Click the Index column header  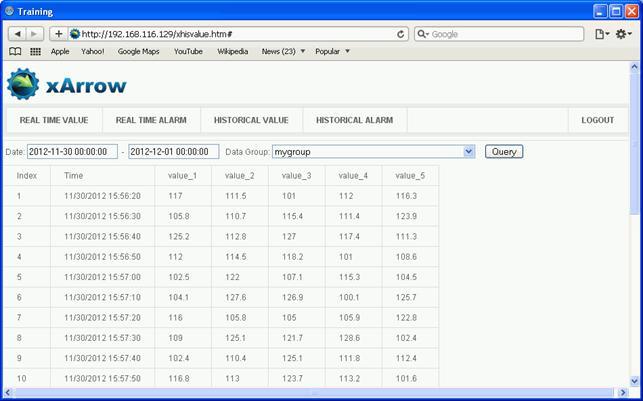coord(27,175)
